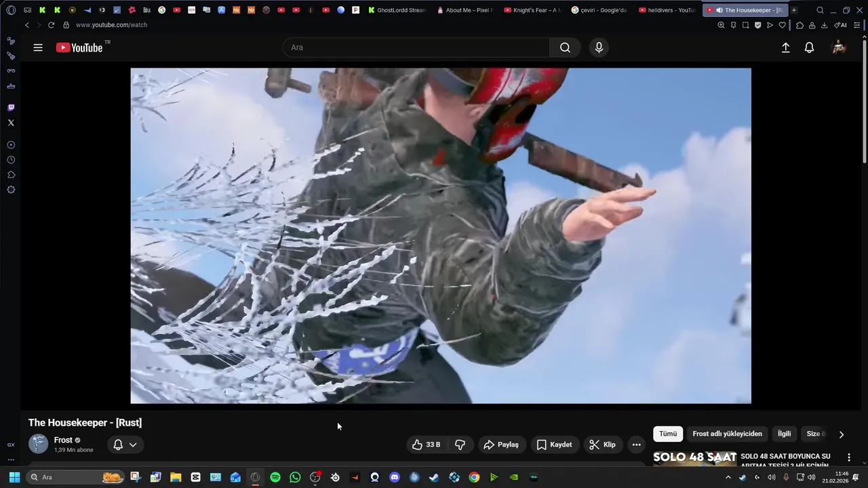The width and height of the screenshot is (868, 488).
Task: Open the more actions three-dot menu
Action: point(636,445)
